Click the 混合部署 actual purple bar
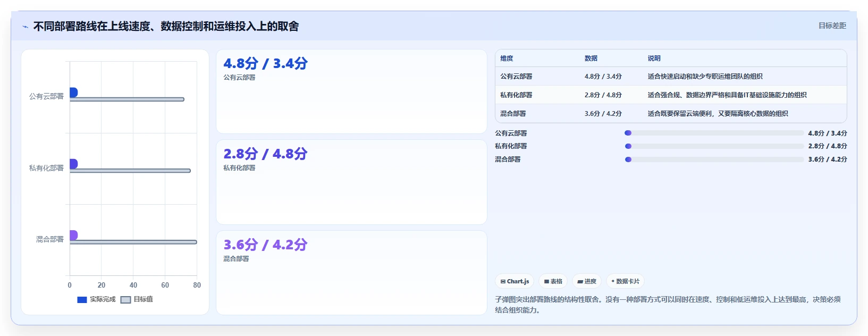 point(73,235)
